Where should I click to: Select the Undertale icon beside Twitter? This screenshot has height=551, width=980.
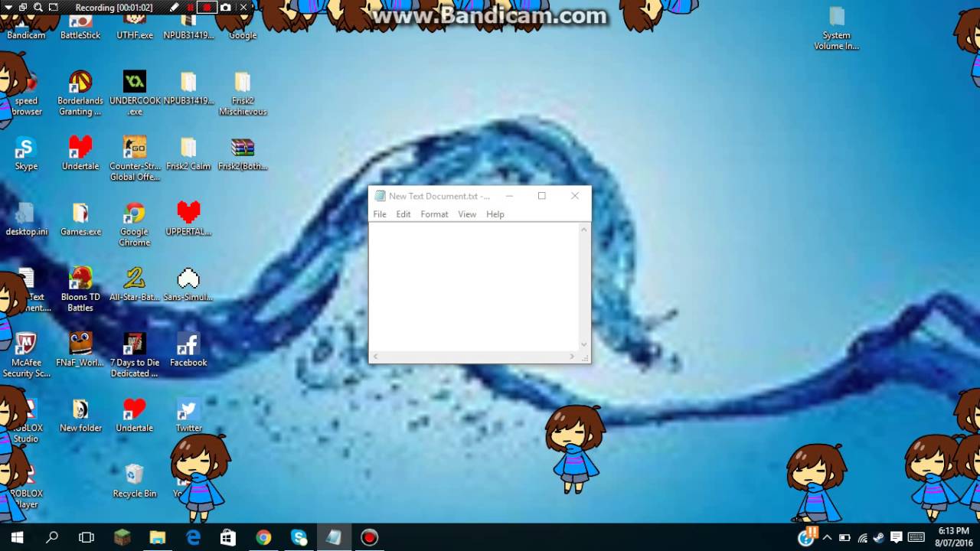135,416
